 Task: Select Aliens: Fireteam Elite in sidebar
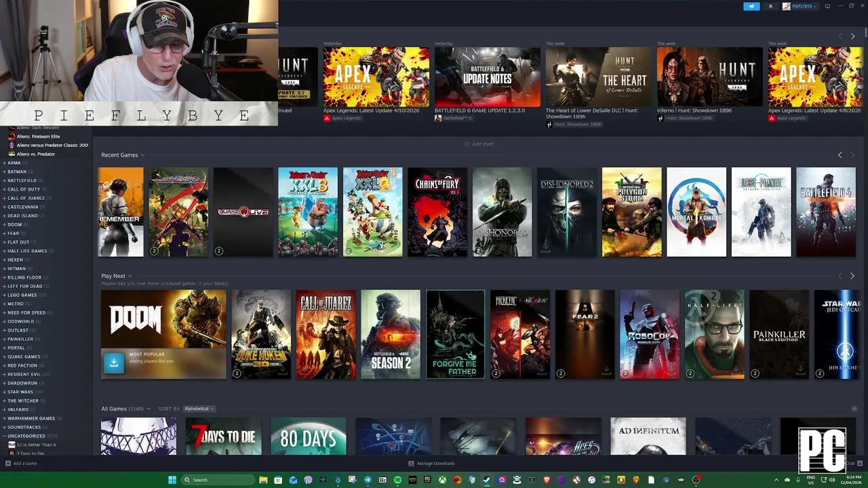(38, 136)
